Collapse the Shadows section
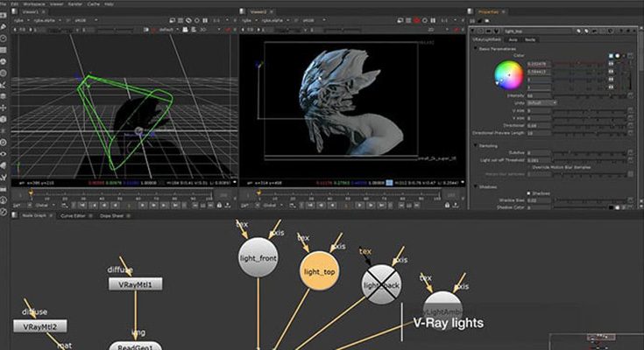This screenshot has width=644, height=350. tap(475, 186)
